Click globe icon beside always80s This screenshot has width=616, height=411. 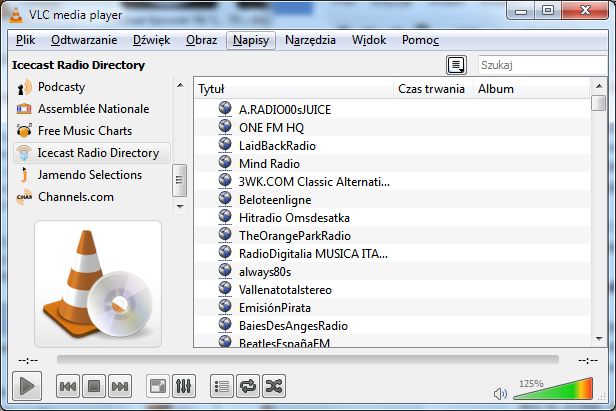click(225, 271)
